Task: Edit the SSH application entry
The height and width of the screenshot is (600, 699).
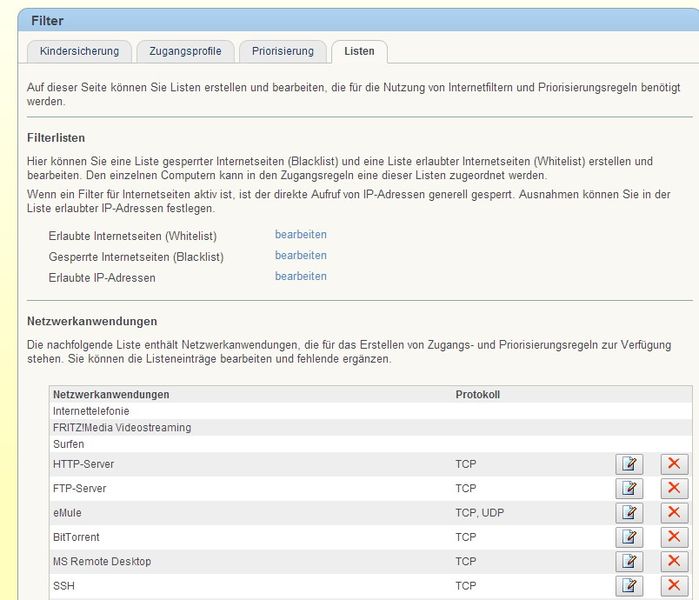Action: 629,586
